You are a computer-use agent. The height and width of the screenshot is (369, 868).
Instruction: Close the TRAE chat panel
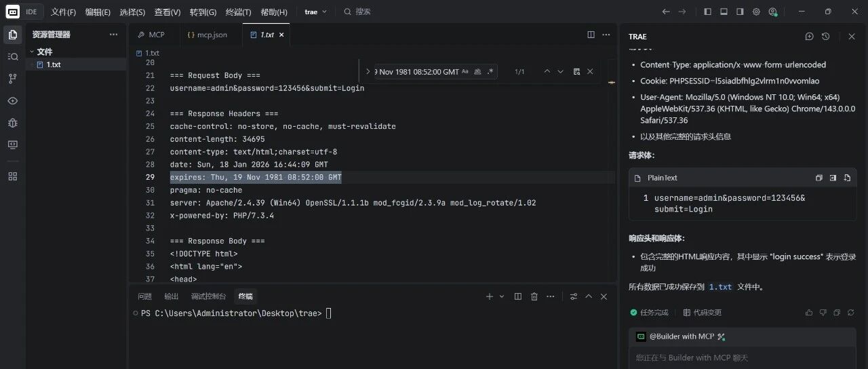point(852,37)
